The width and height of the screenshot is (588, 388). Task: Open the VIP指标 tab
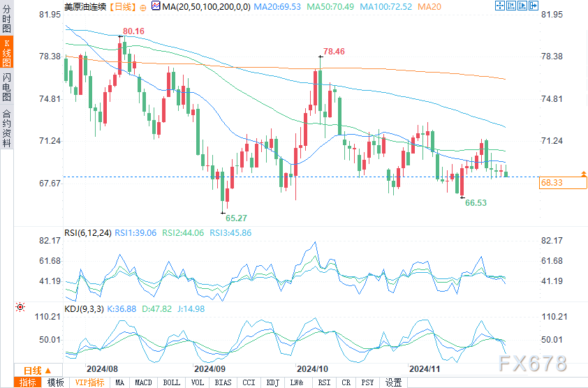coord(89,382)
